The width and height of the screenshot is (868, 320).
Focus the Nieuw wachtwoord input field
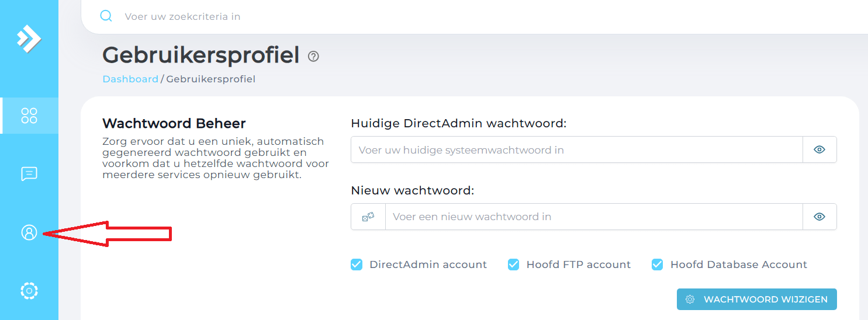pos(594,217)
